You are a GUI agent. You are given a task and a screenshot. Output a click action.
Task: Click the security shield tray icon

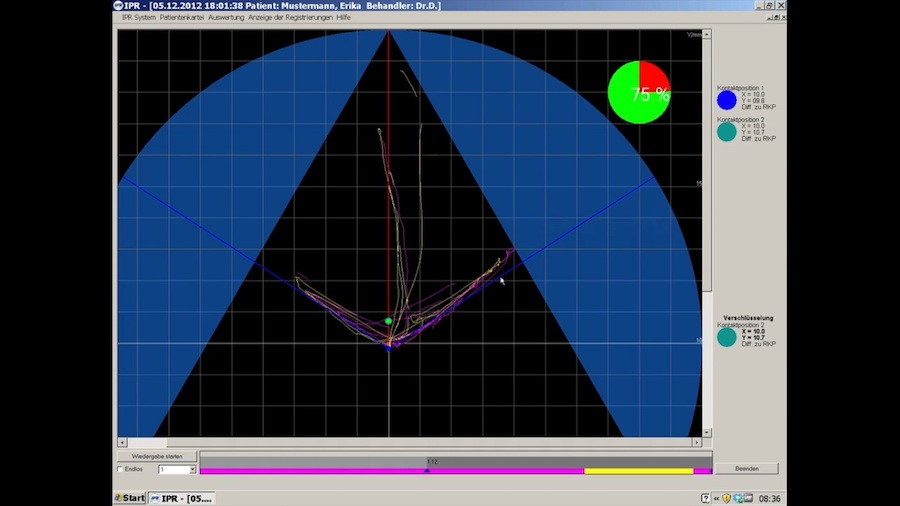tap(728, 498)
